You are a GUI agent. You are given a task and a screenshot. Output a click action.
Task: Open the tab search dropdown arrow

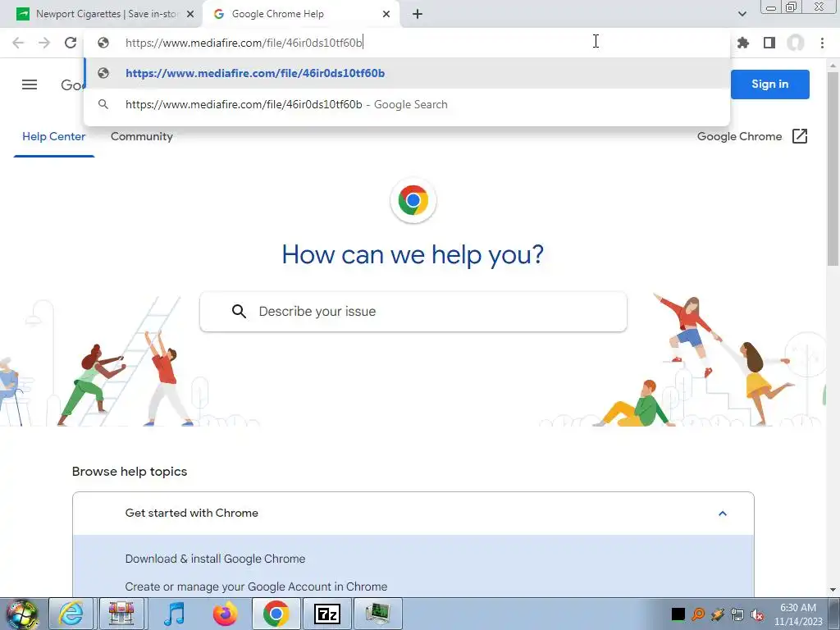[742, 14]
